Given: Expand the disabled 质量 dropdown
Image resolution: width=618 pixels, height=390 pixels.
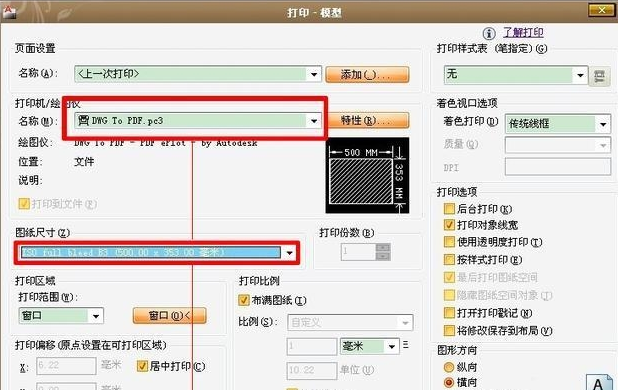Looking at the screenshot, I should [x=603, y=145].
